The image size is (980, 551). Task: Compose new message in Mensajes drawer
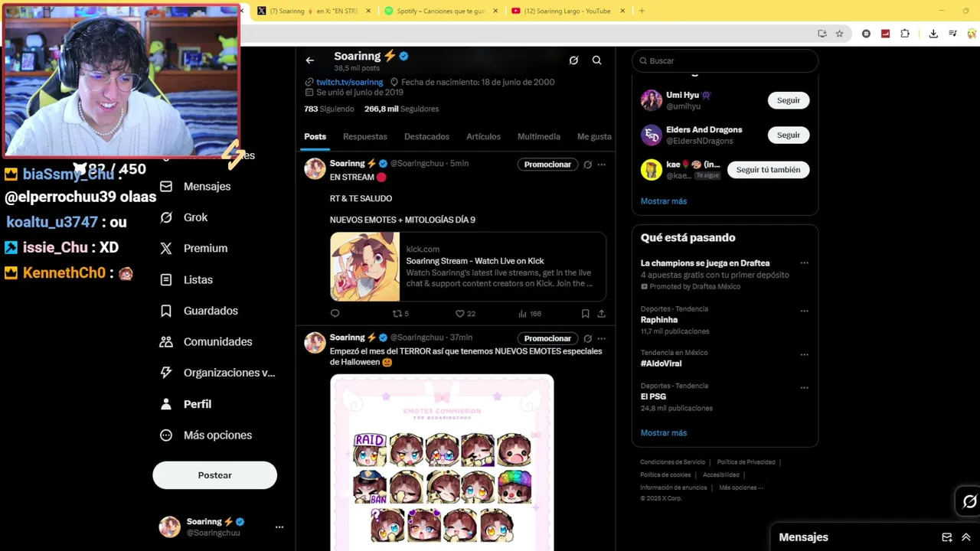pyautogui.click(x=947, y=537)
